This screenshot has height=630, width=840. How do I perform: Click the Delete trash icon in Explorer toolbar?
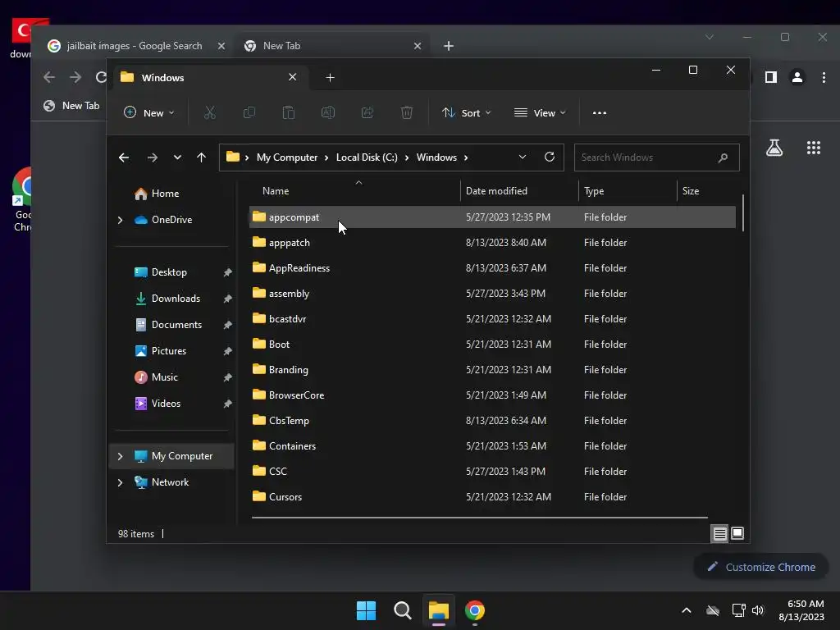407,112
